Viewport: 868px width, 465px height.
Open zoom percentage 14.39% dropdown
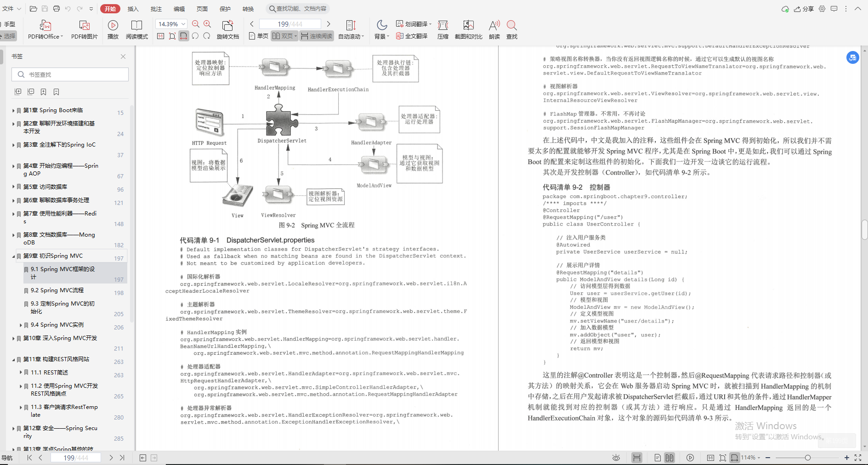[x=183, y=24]
